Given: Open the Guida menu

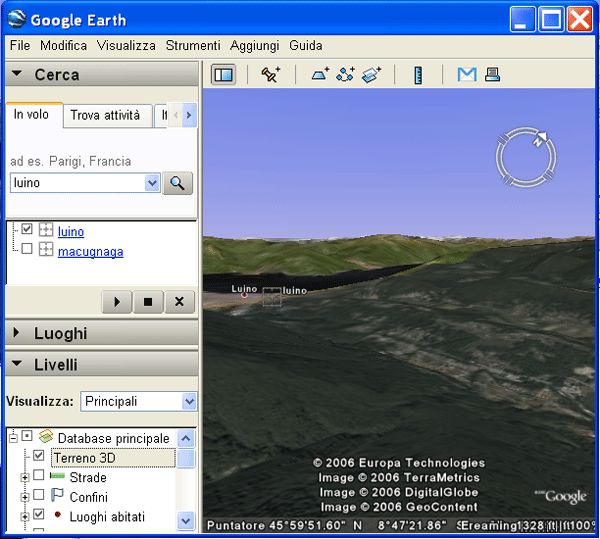Looking at the screenshot, I should 306,46.
